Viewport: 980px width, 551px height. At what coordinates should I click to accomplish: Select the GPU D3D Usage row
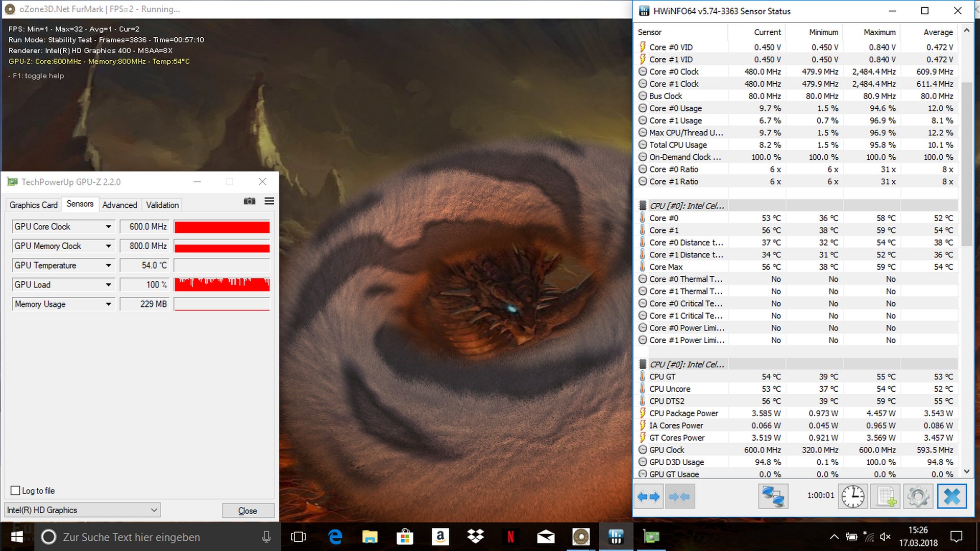tap(796, 462)
